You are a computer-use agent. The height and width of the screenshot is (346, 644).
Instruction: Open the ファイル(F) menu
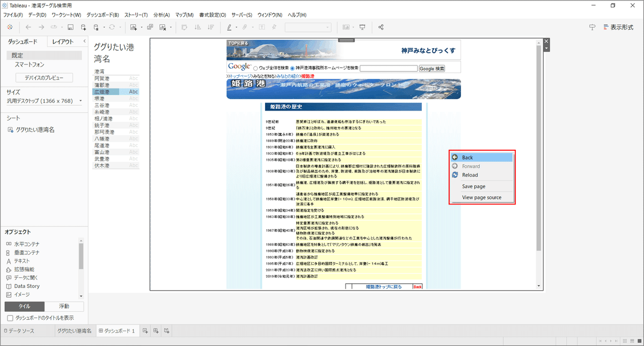tap(13, 14)
